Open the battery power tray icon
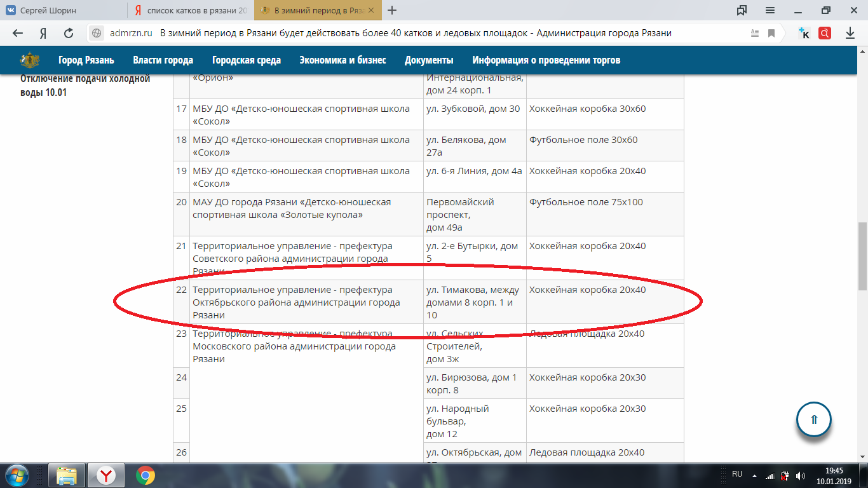The height and width of the screenshot is (488, 868). (x=785, y=475)
